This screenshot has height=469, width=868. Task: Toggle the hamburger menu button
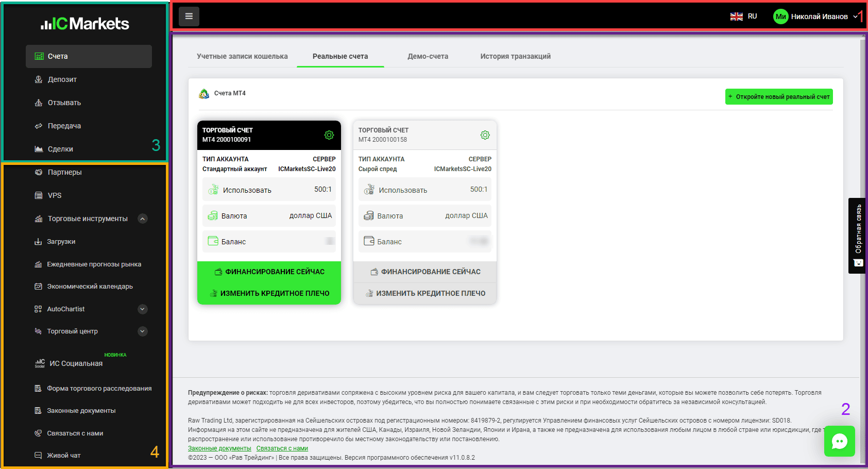click(x=189, y=16)
